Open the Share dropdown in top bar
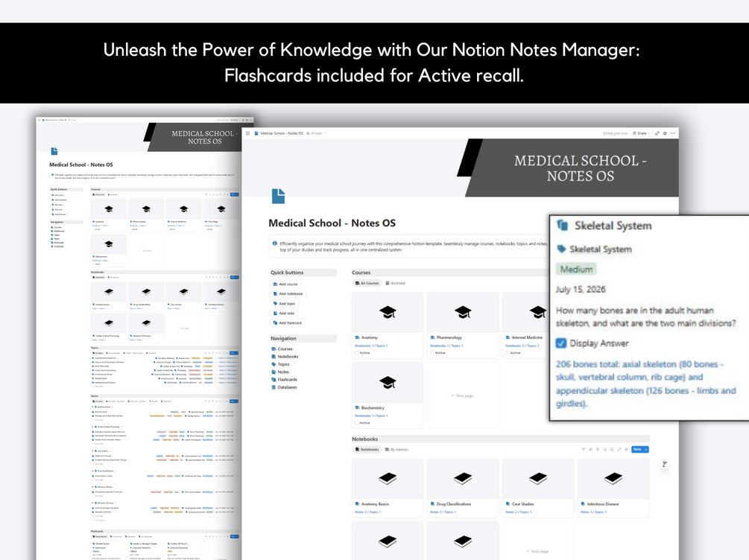Screen dimensions: 749x560 pyautogui.click(x=641, y=133)
